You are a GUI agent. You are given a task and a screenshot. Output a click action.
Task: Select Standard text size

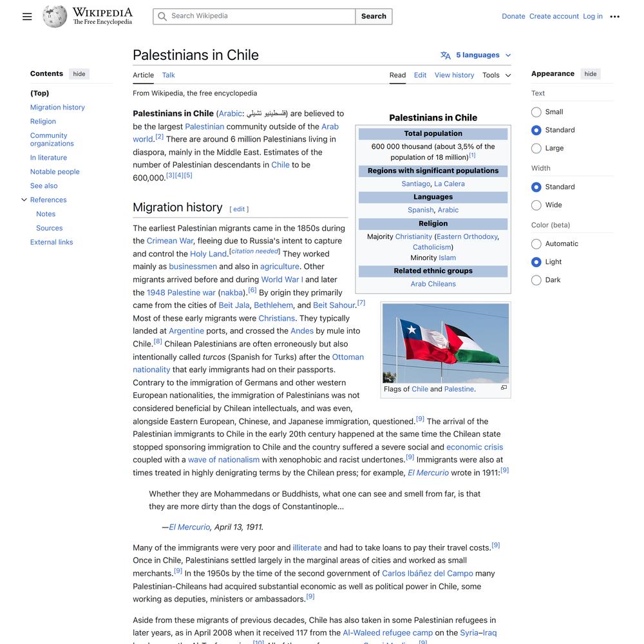(536, 130)
